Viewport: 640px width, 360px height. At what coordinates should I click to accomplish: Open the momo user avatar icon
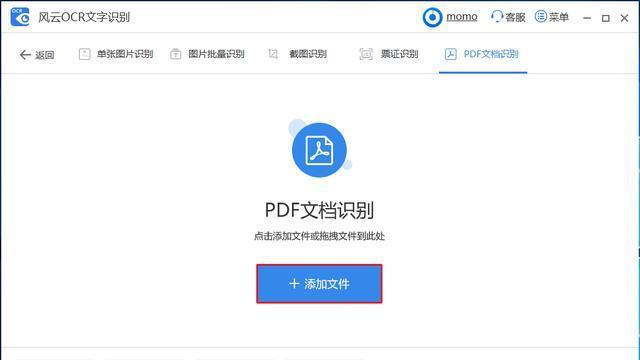[432, 18]
